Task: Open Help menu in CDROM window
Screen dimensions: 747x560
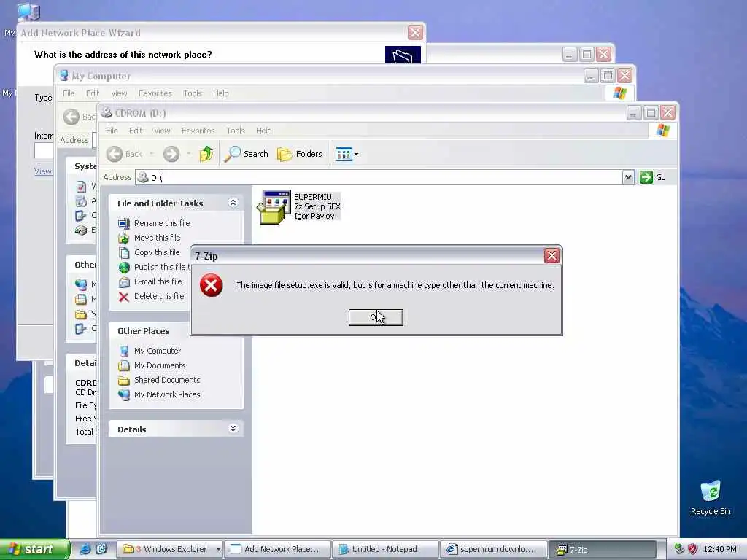Action: 263,131
